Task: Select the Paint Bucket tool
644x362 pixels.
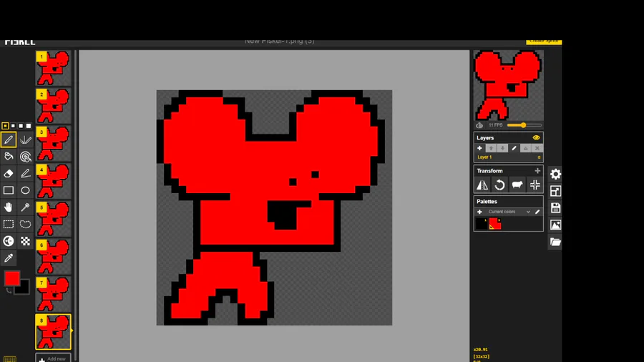Action: tap(9, 157)
